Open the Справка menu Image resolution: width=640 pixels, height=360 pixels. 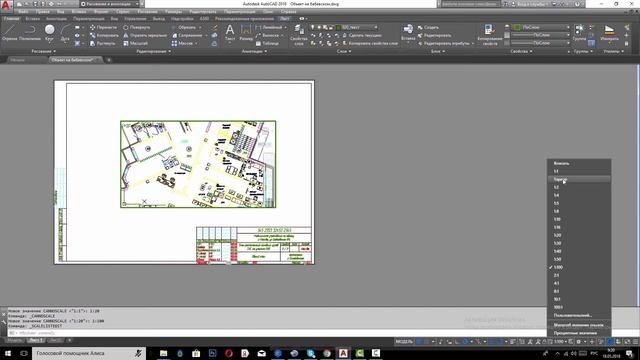point(288,12)
